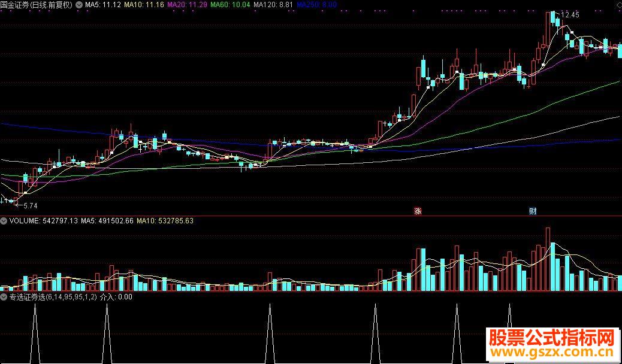Click the volume MA10: 532785.63 readout
The image size is (622, 364).
[165, 221]
